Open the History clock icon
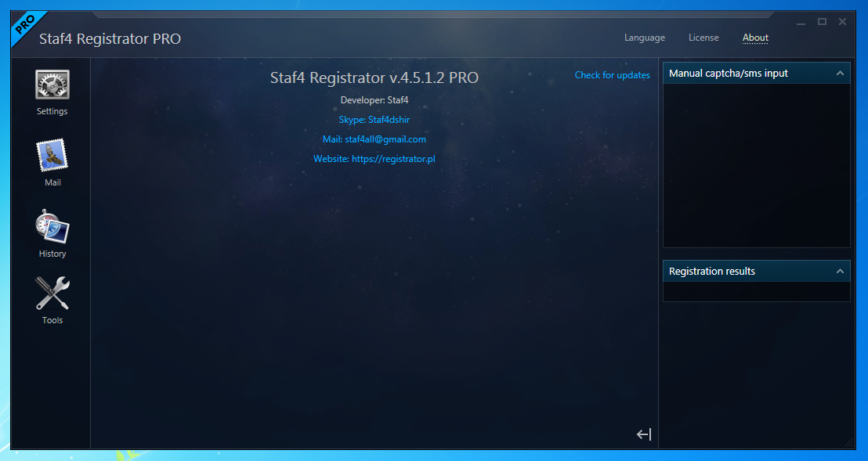The width and height of the screenshot is (868, 461). pyautogui.click(x=52, y=227)
